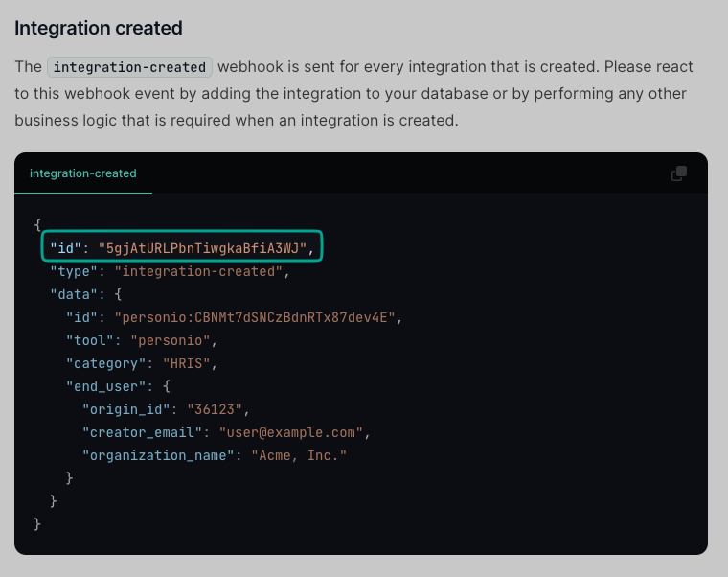Click the "type" key in the JSON
728x577 pixels.
(74, 272)
